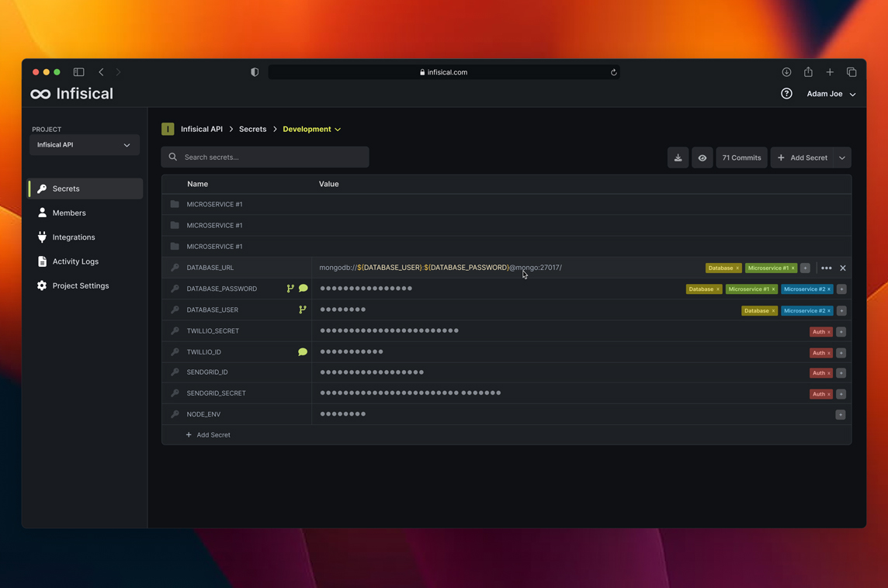Add a tag to TWILLIO_ID row

point(841,353)
